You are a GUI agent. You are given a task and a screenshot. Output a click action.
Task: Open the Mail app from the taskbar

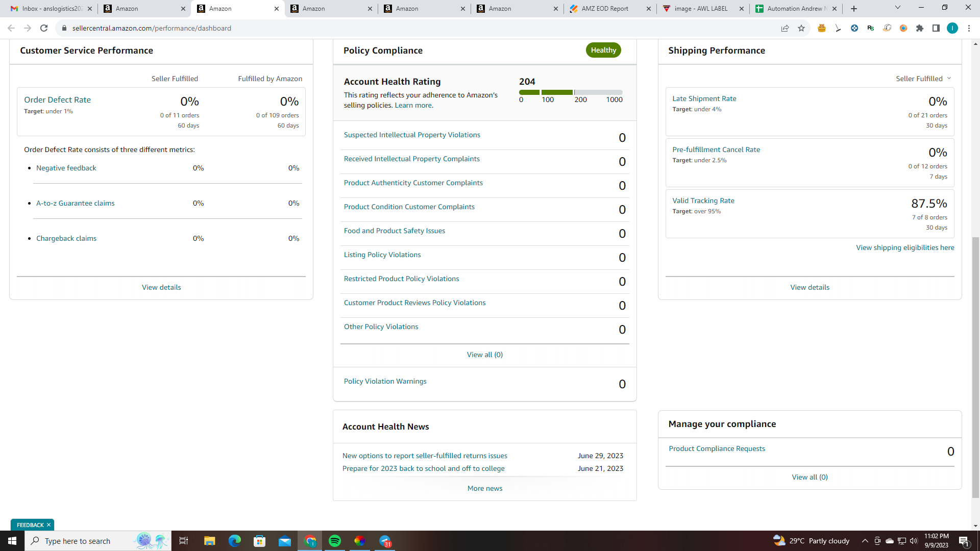tap(285, 541)
